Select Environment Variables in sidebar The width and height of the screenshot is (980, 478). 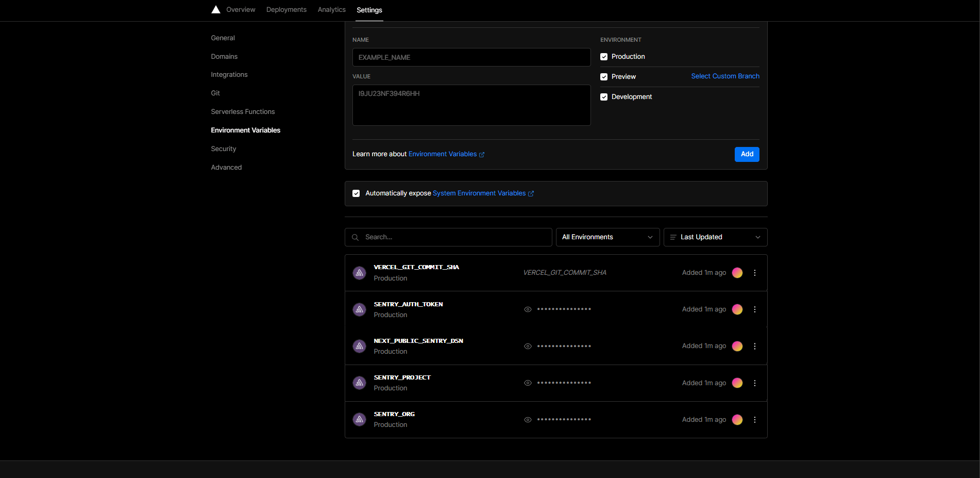(x=246, y=130)
